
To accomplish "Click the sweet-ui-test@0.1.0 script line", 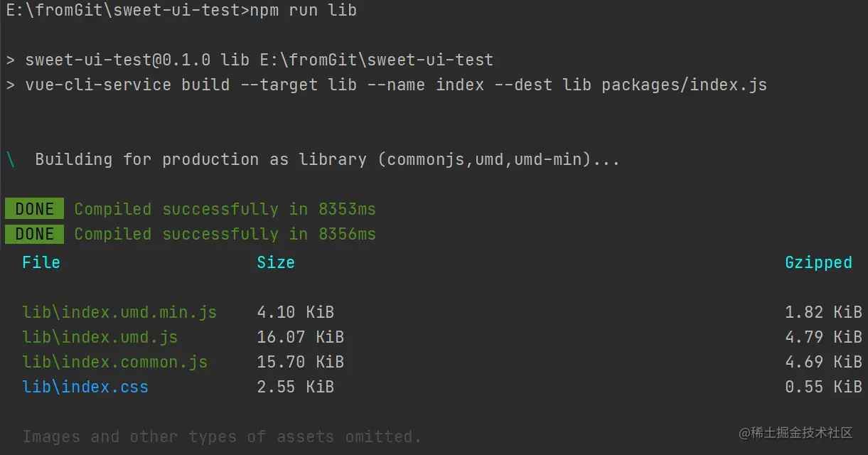I will 259,60.
